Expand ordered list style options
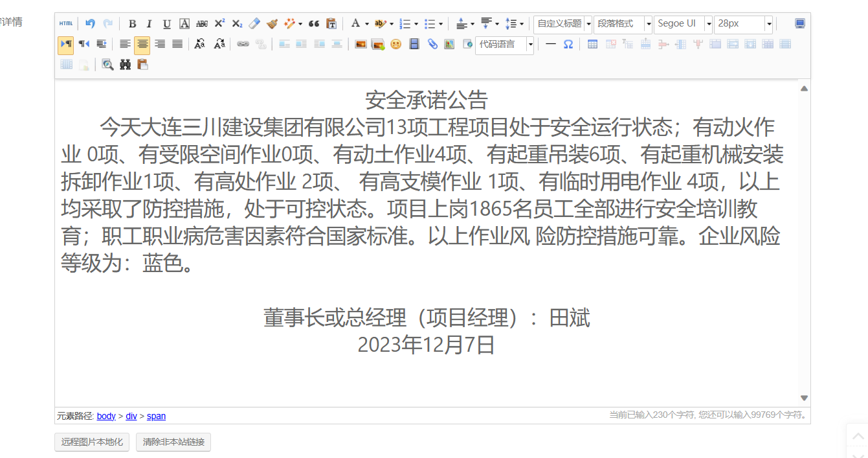This screenshot has height=458, width=868. [x=416, y=24]
